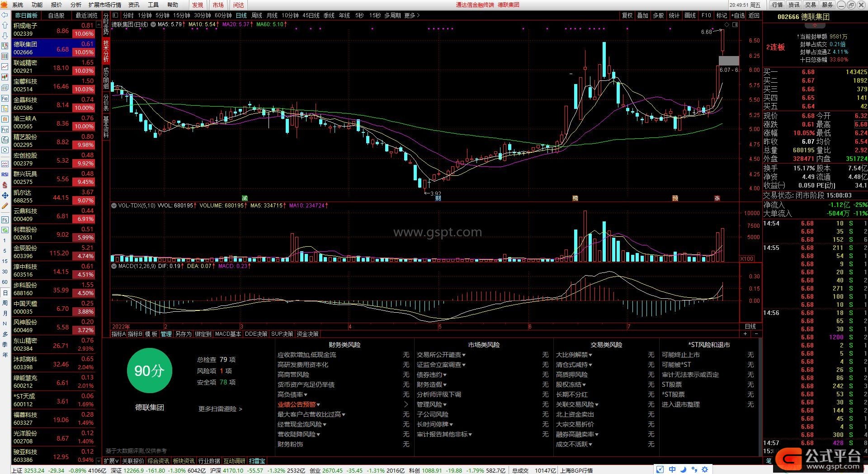Select the pencil drawing tool icon
The height and width of the screenshot is (474, 868).
click(5, 206)
